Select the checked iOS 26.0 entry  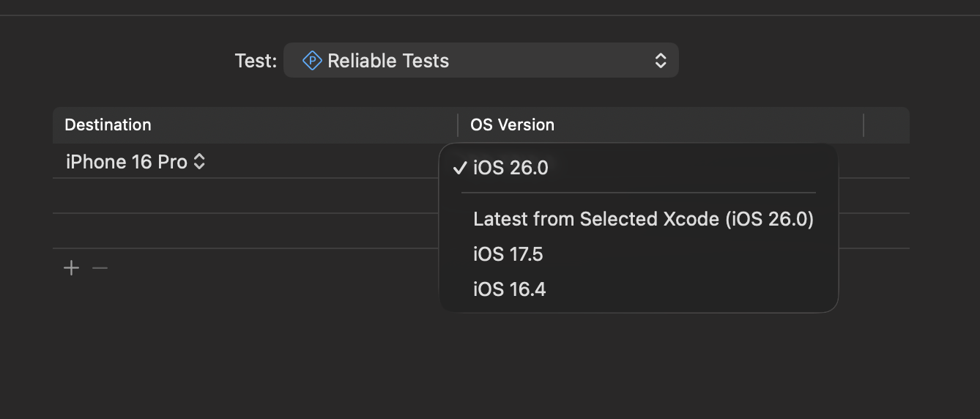click(511, 168)
